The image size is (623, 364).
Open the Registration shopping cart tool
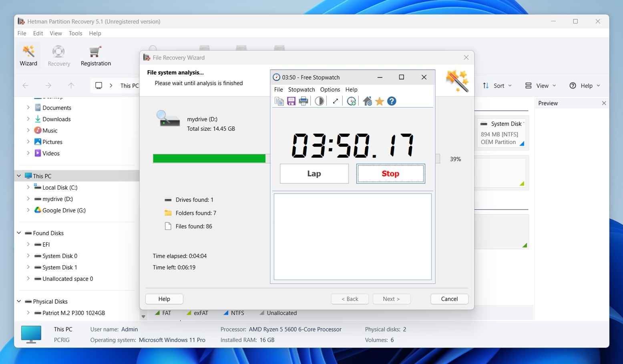tap(96, 56)
